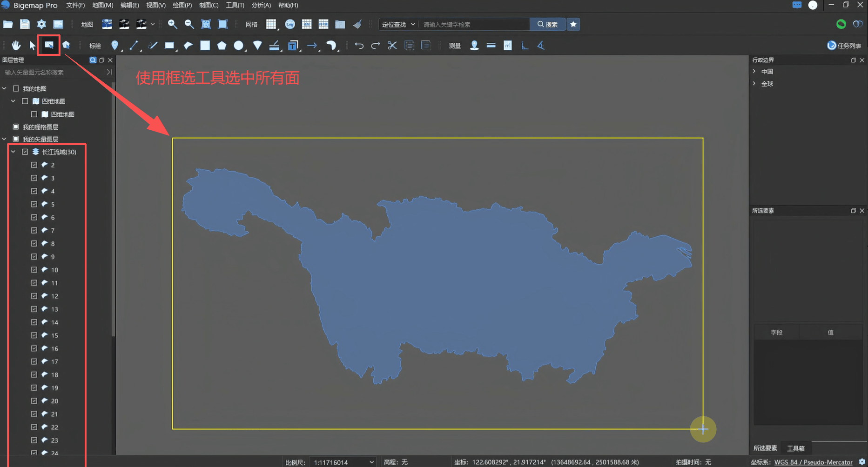Viewport: 868px width, 467px height.
Task: Uncheck the 长江流域(30) layer group checkbox
Action: pyautogui.click(x=25, y=152)
